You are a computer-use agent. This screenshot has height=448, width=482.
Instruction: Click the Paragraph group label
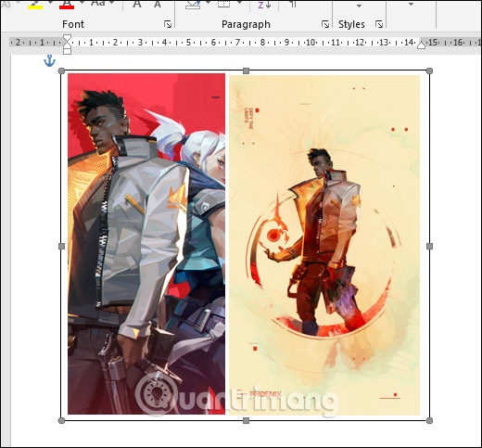click(246, 24)
